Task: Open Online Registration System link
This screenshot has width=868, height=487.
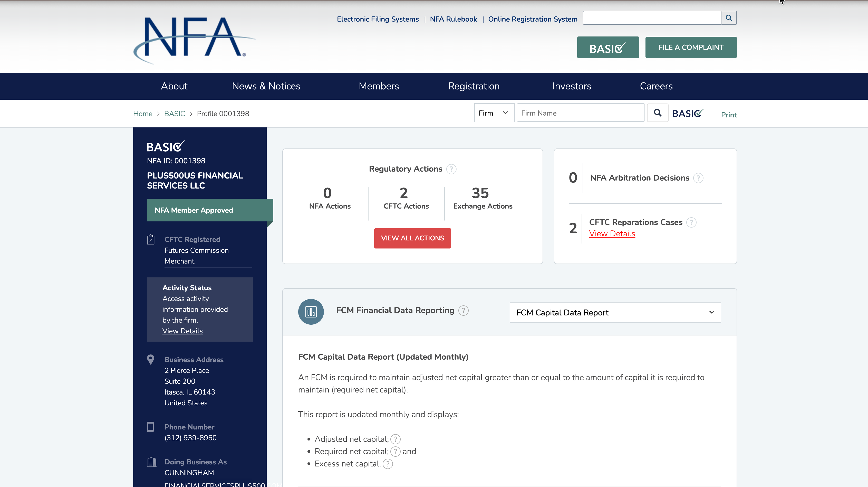Action: click(x=533, y=19)
